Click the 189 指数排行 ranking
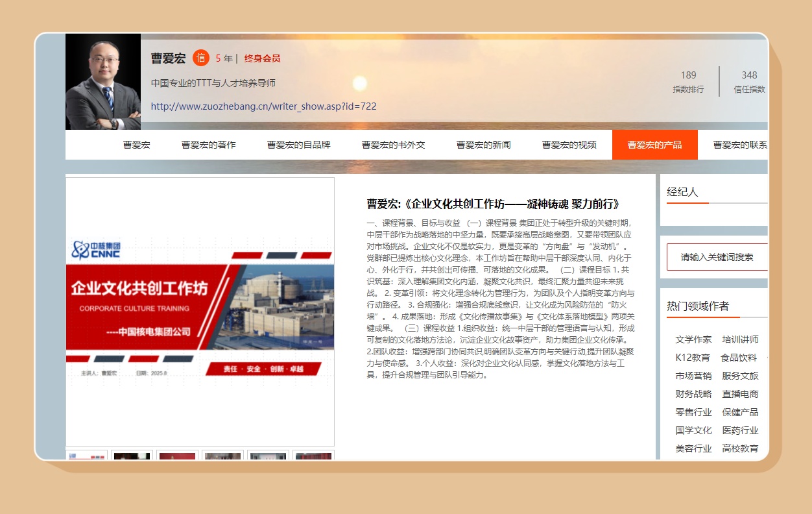812x514 pixels. click(x=688, y=82)
